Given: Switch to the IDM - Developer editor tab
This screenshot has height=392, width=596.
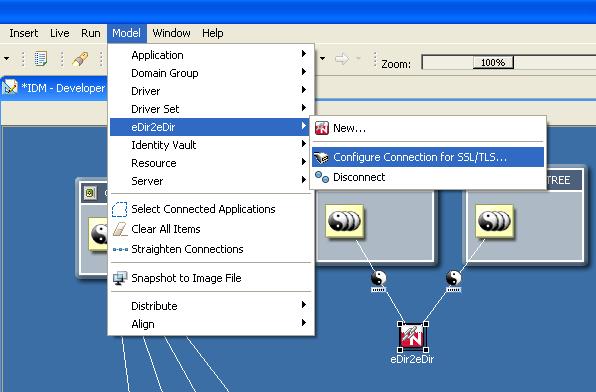Looking at the screenshot, I should pos(54,88).
